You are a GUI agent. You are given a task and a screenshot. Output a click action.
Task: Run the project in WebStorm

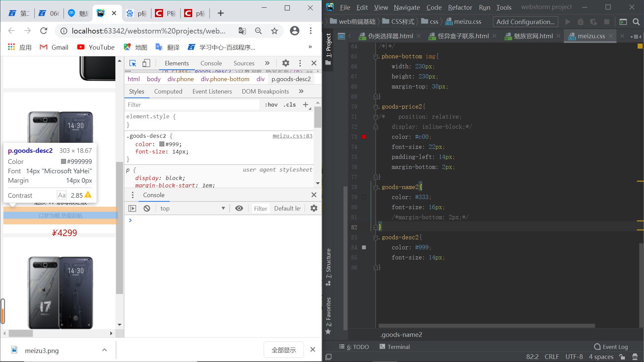click(568, 21)
